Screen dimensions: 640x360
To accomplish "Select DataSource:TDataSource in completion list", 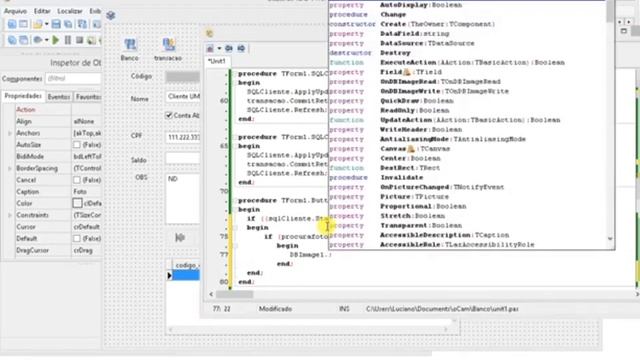I will pos(467,43).
